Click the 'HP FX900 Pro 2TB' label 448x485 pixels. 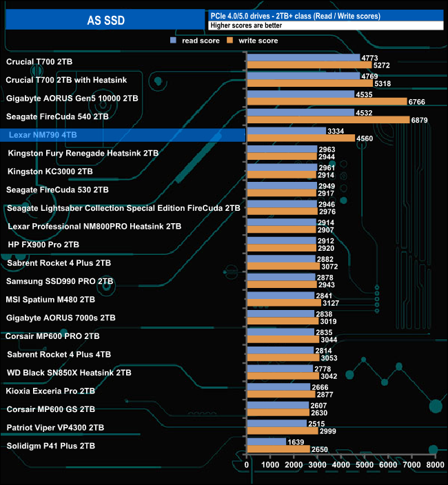pos(43,245)
